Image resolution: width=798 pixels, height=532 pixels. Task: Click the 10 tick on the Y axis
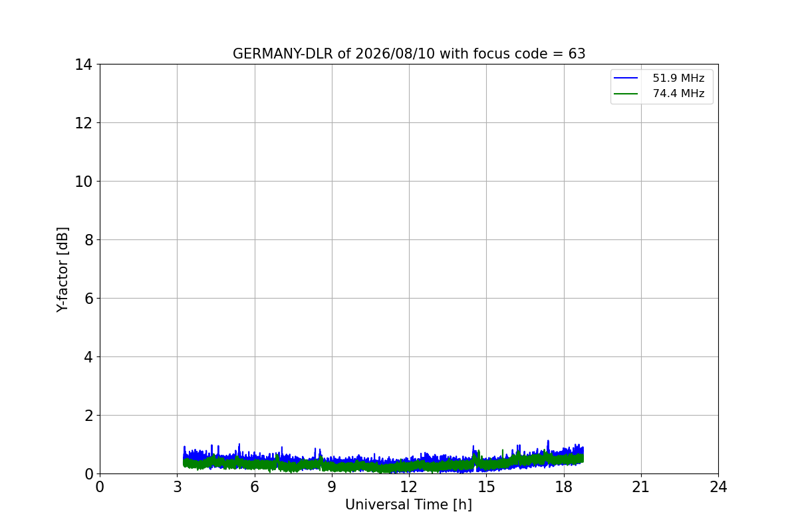(x=84, y=182)
